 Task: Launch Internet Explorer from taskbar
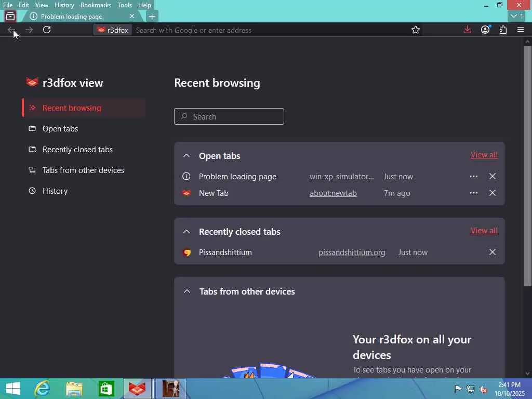point(42,389)
